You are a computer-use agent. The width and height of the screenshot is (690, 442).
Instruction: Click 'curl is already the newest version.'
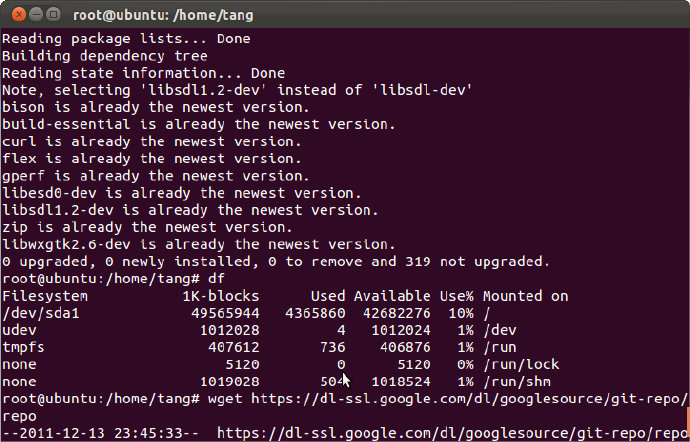pyautogui.click(x=152, y=142)
